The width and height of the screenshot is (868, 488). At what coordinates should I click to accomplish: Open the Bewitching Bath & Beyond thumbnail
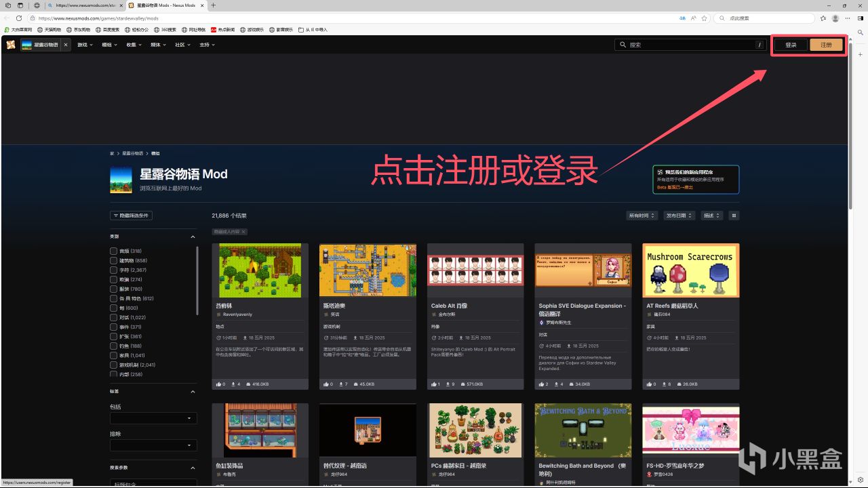[x=583, y=430]
